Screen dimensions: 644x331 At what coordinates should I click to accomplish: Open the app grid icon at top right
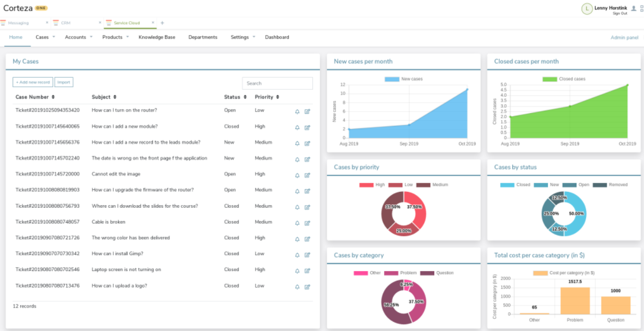point(641,8)
